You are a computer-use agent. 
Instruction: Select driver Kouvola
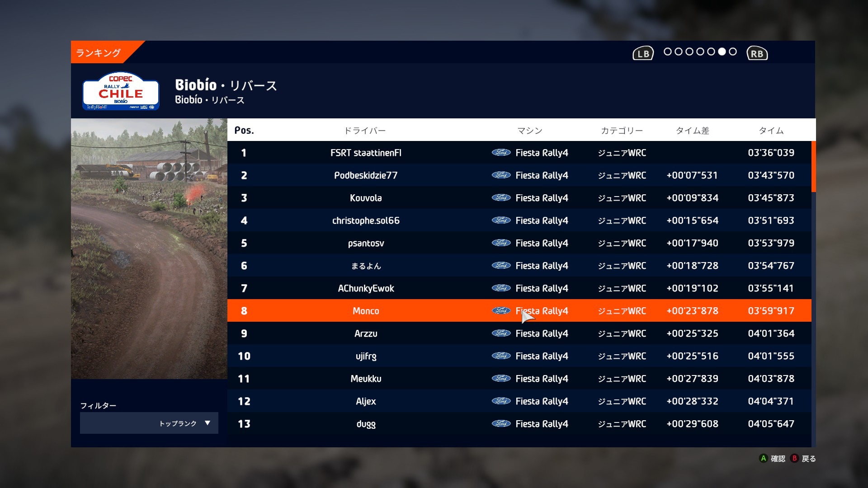pos(366,198)
